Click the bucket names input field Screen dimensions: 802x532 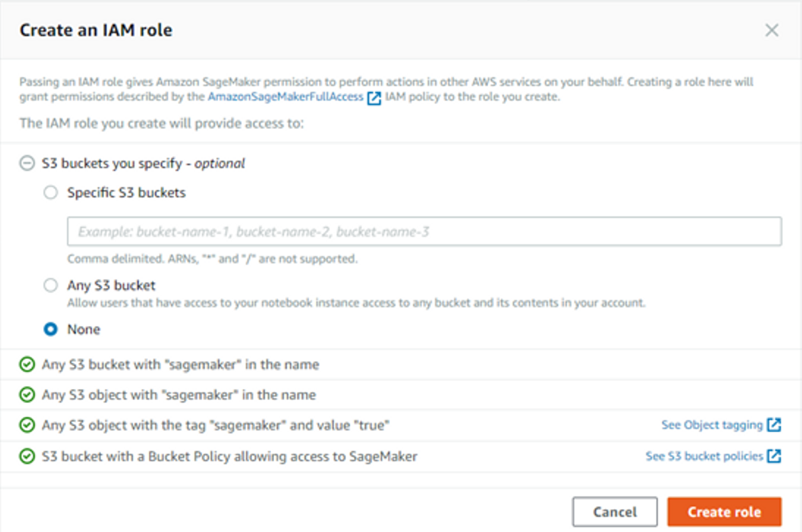(424, 231)
